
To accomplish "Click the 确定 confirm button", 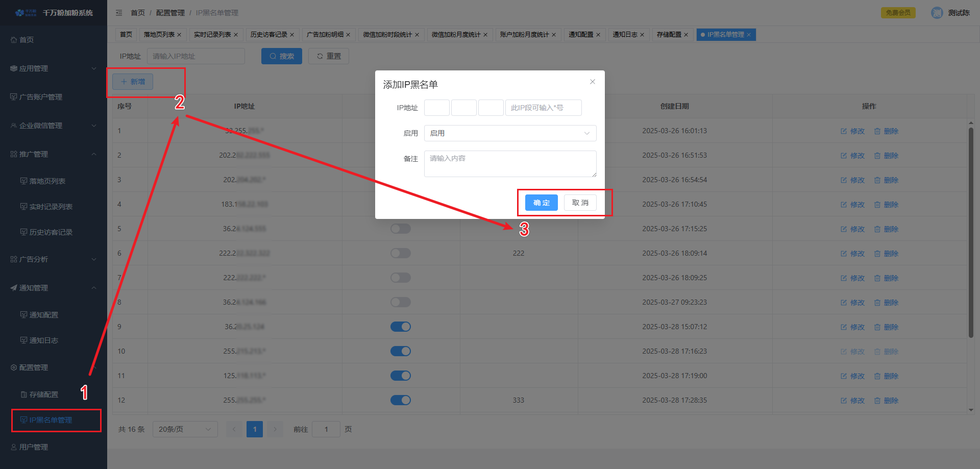I will (x=542, y=203).
